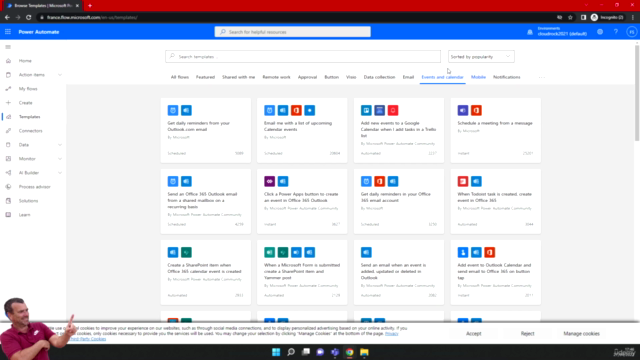Open a new browser tab
This screenshot has width=640, height=360.
90,6
